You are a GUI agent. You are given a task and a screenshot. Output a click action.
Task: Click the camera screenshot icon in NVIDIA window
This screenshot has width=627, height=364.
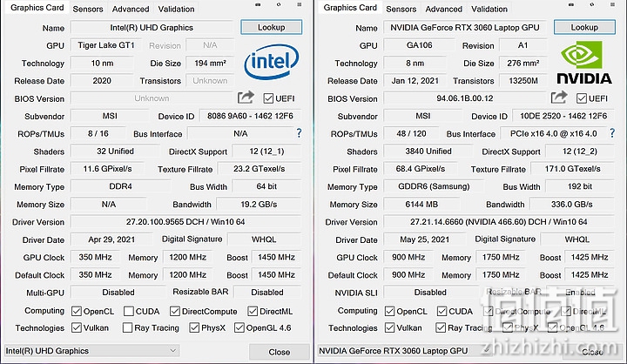click(571, 5)
